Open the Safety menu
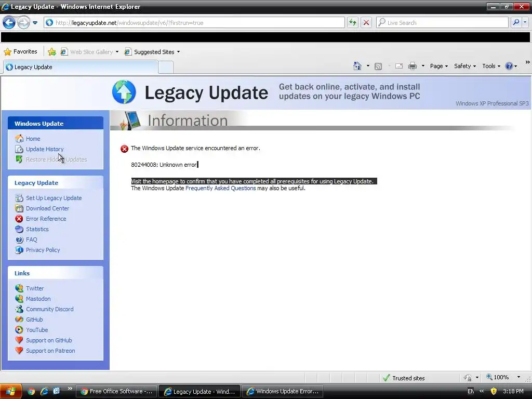532x399 pixels. click(x=465, y=66)
